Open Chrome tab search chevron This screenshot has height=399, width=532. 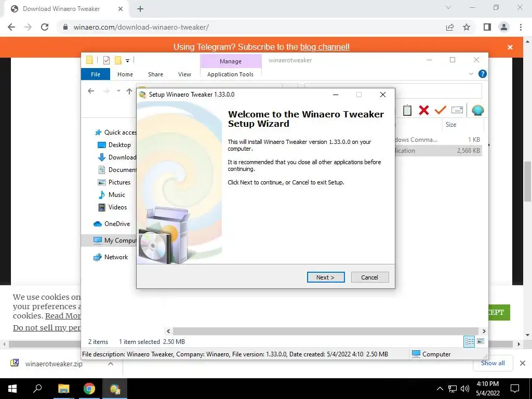448,7
